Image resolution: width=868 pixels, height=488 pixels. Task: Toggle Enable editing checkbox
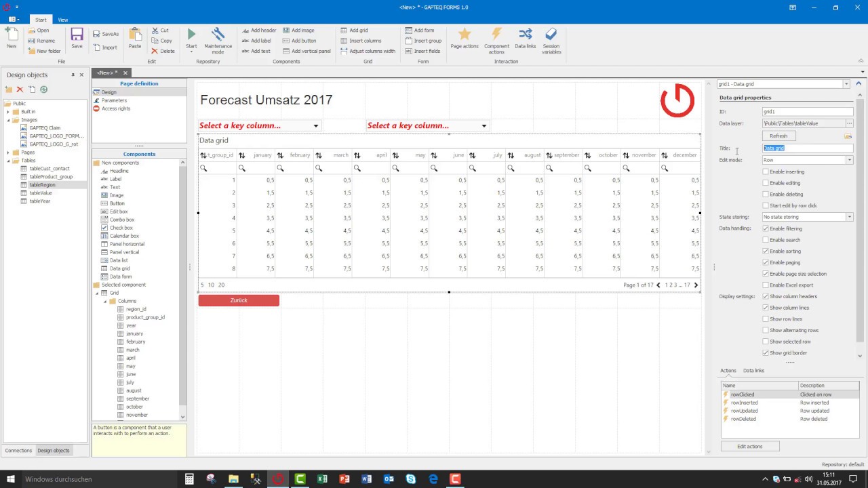tap(766, 183)
